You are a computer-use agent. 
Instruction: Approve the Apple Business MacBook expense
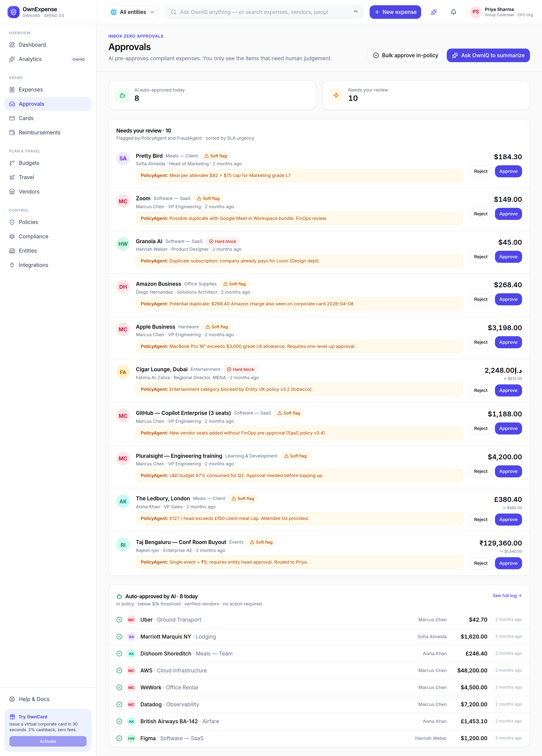click(x=508, y=342)
